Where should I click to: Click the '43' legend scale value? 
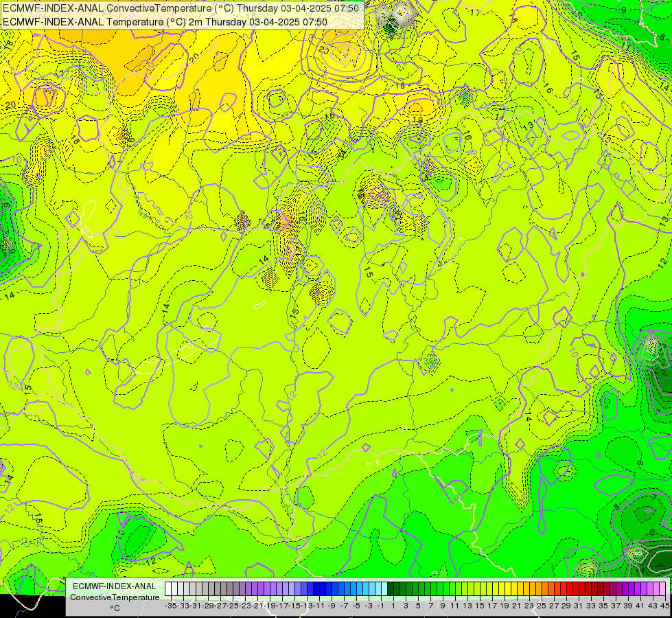(653, 606)
